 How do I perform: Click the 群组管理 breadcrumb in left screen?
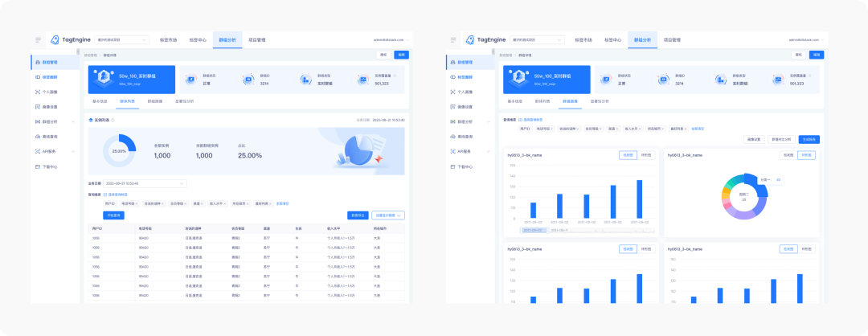click(90, 55)
